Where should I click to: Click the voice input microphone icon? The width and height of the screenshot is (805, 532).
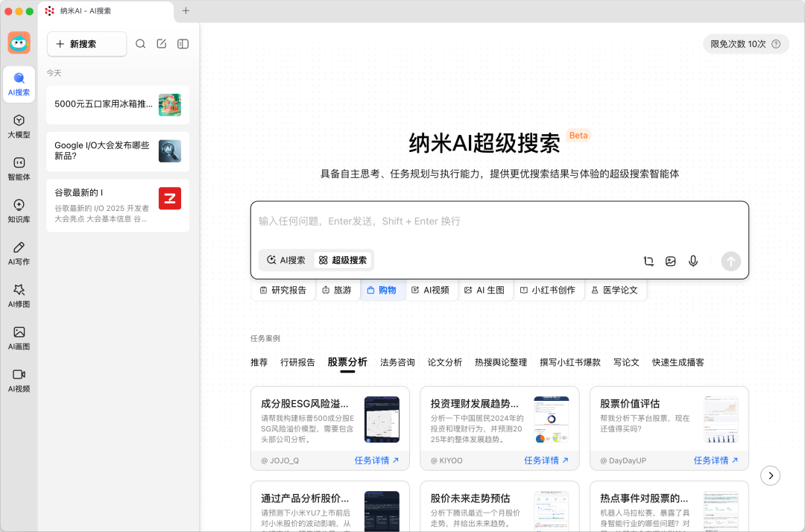[x=693, y=262]
